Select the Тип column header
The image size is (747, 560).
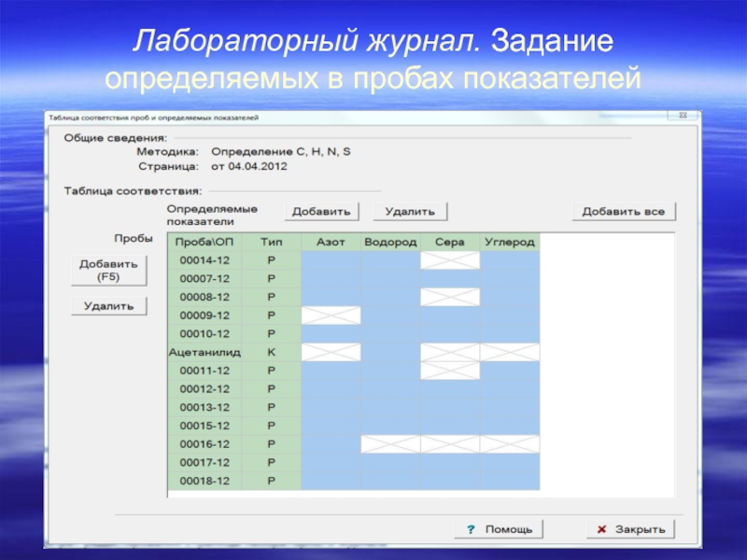coord(271,243)
